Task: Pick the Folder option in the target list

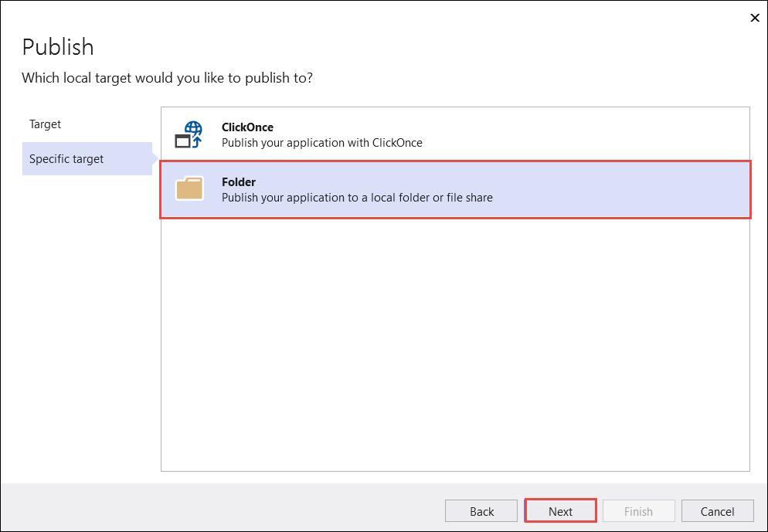Action: [x=386, y=188]
